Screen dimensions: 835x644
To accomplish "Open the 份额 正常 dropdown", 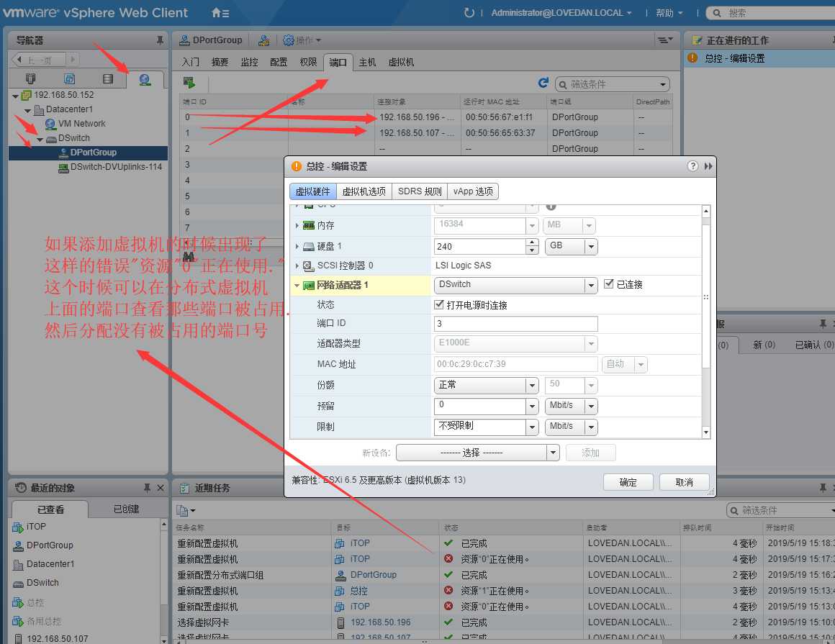I will tap(531, 386).
